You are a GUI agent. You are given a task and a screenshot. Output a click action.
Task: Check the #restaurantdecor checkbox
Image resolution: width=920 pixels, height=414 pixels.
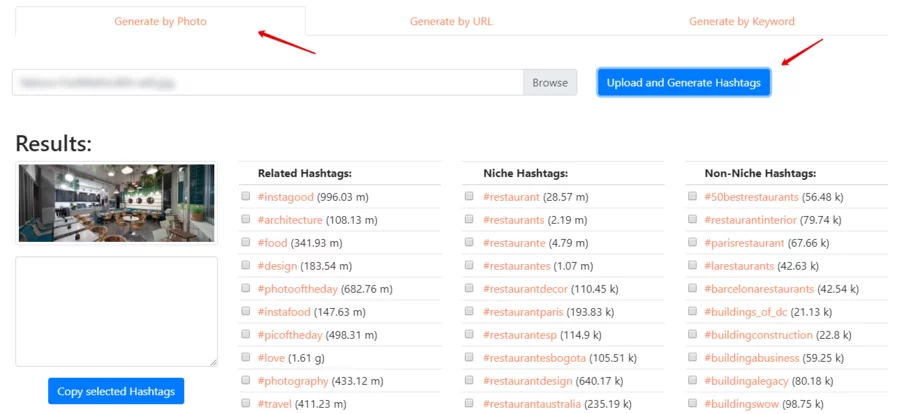(469, 289)
